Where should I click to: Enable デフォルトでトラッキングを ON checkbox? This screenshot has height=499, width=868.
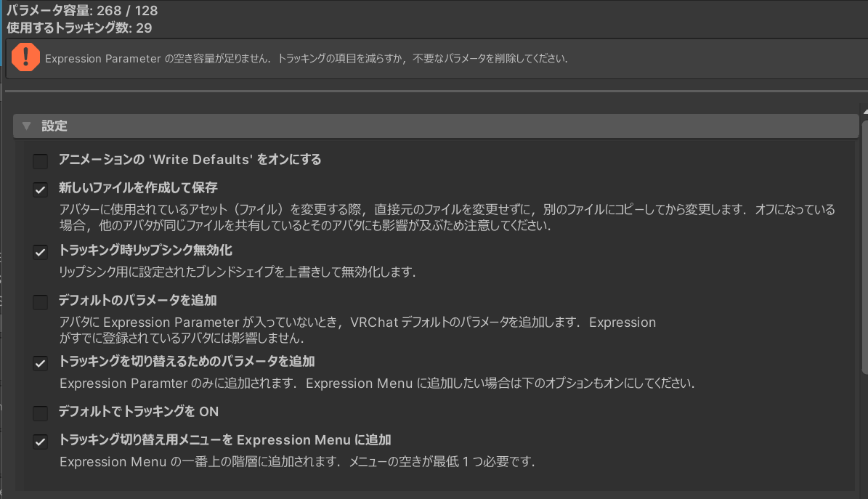pyautogui.click(x=41, y=413)
